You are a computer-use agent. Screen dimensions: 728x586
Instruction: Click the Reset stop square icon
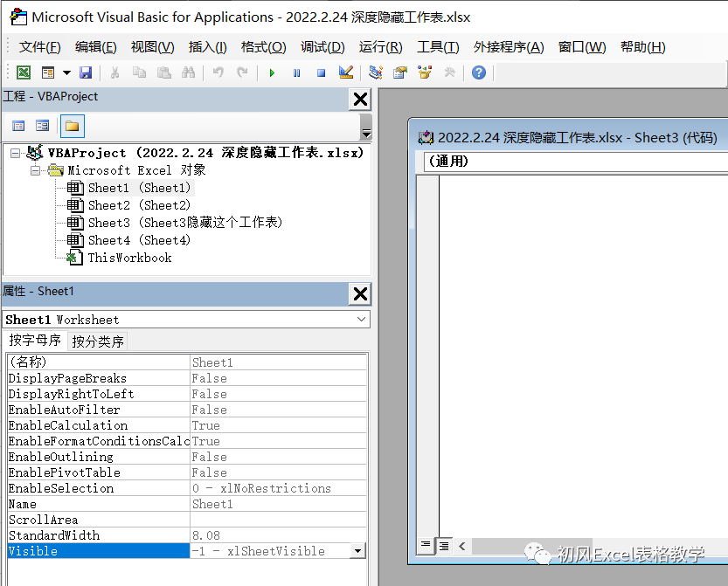point(321,72)
